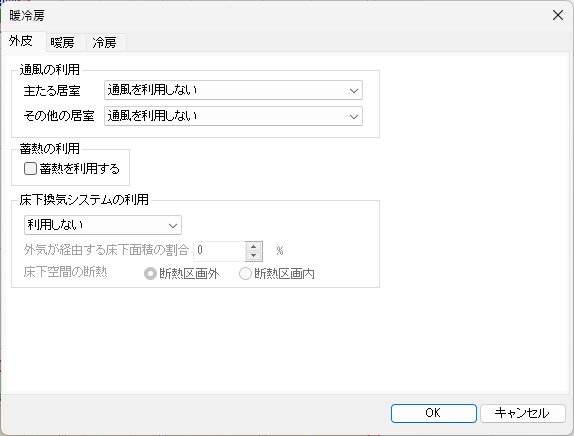
Task: Focus the 外気が経由する床下面積の割合 percentage field
Action: [219, 251]
